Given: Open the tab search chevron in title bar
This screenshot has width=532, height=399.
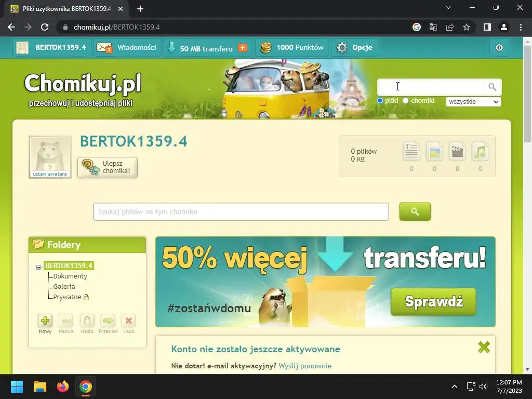Looking at the screenshot, I should click(448, 7).
